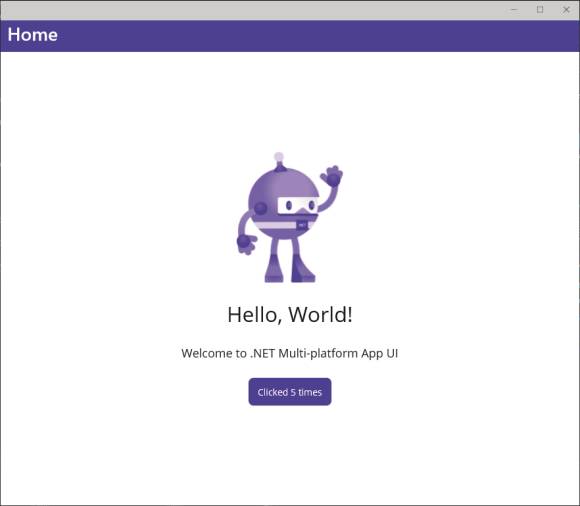Click the word "World!" in the heading

[320, 314]
